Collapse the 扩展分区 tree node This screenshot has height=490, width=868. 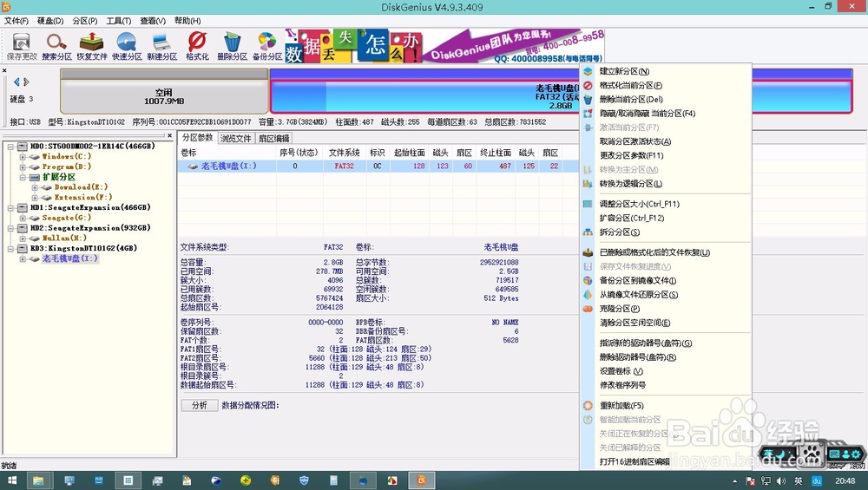point(23,177)
